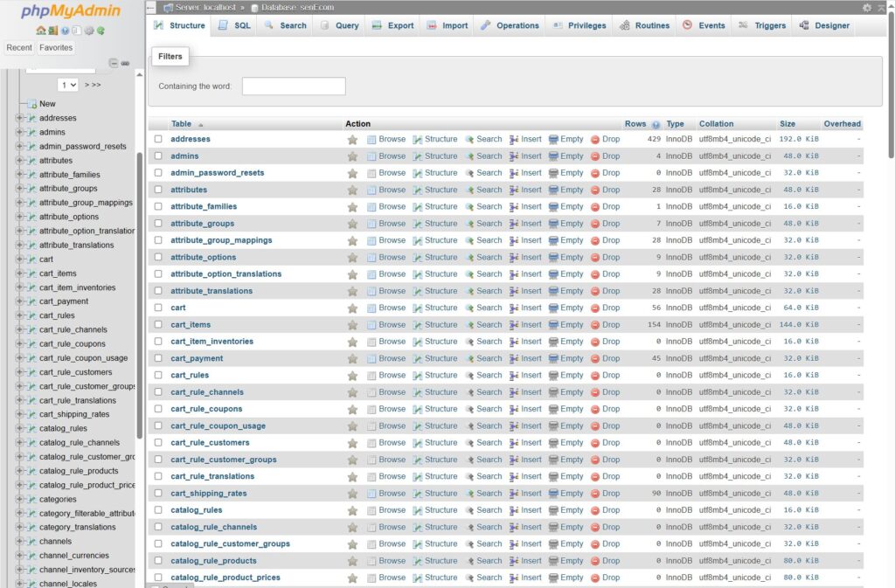Open the cart_shipping_rates table link
The height and width of the screenshot is (588, 895).
coord(208,494)
